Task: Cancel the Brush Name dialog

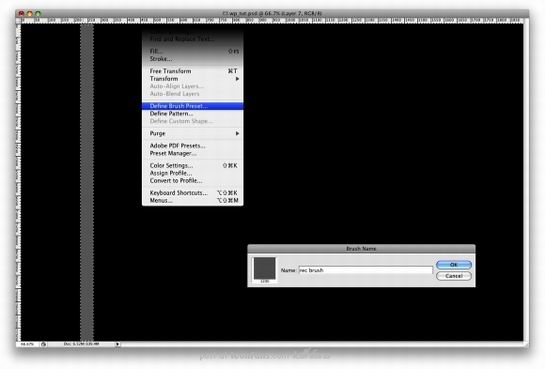Action: click(454, 276)
